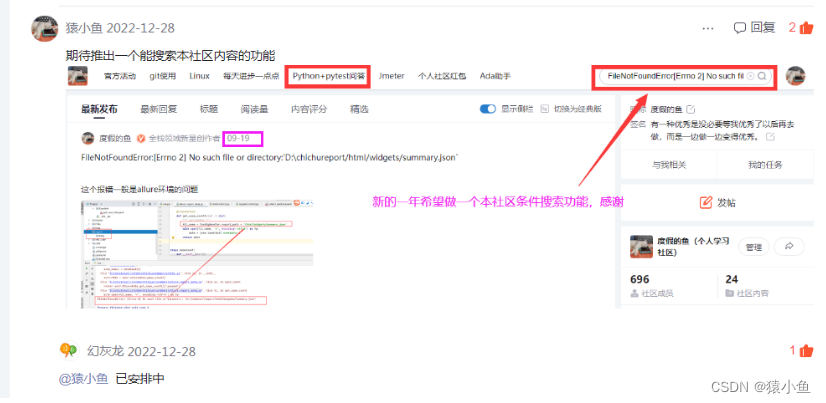Open the Python+pytest问答 nav item
Screen dimensions: 826x403
(x=329, y=76)
